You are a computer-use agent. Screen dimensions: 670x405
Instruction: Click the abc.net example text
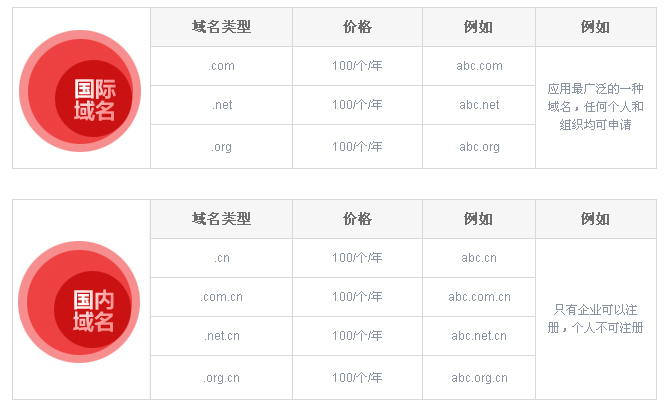point(479,105)
